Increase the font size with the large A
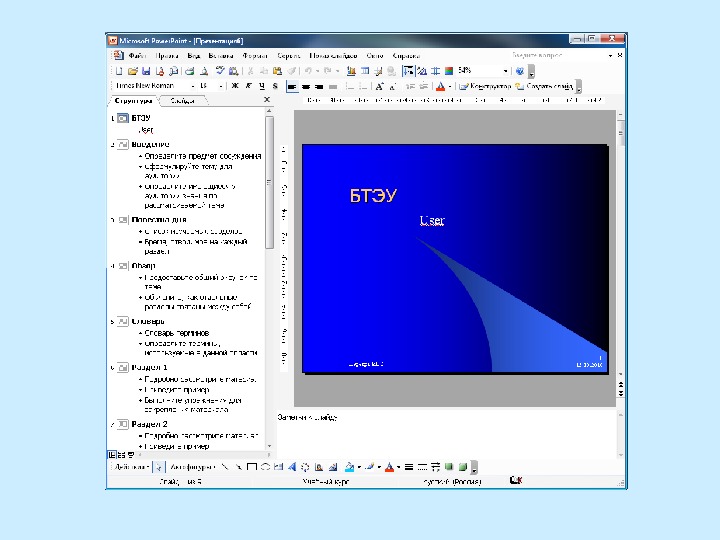Image resolution: width=720 pixels, height=540 pixels. (x=379, y=86)
